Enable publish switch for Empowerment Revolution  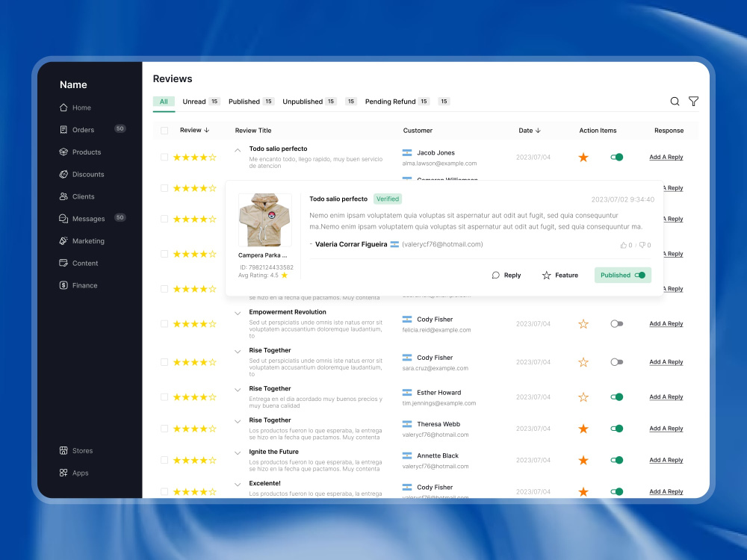click(617, 324)
